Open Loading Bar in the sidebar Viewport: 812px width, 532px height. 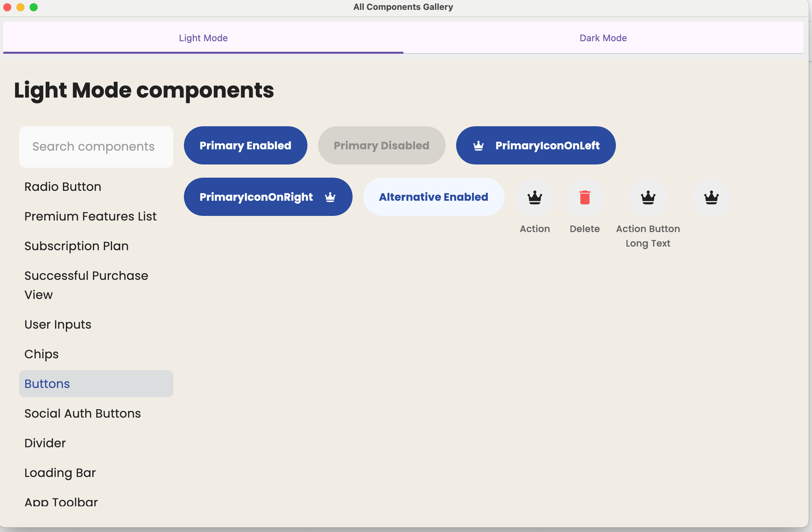coord(96,473)
